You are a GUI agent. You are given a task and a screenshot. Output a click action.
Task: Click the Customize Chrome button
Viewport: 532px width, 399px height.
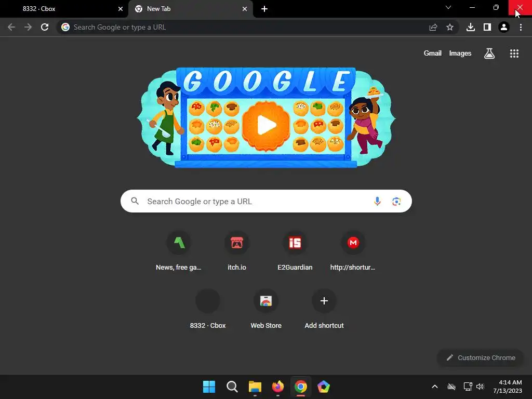[481, 357]
